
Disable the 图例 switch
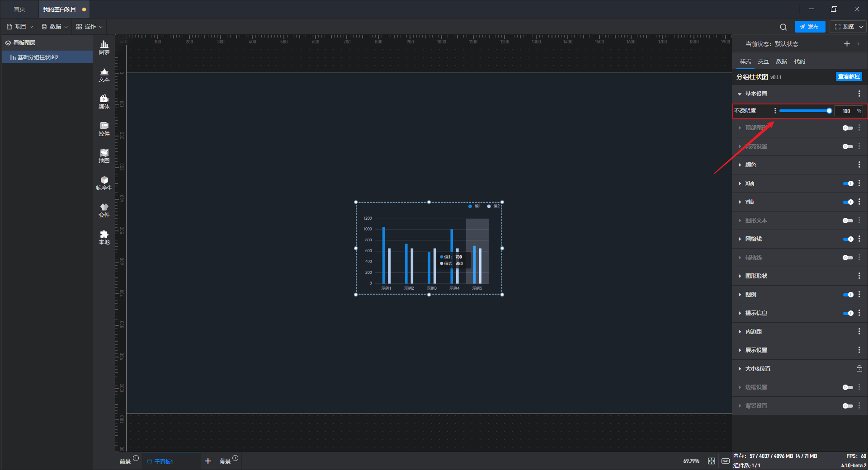point(848,295)
